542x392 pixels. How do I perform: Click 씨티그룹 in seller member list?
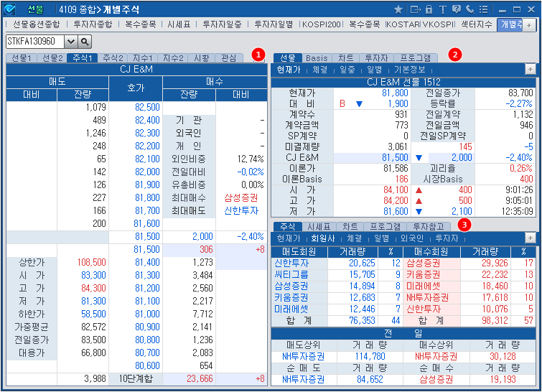(x=291, y=274)
